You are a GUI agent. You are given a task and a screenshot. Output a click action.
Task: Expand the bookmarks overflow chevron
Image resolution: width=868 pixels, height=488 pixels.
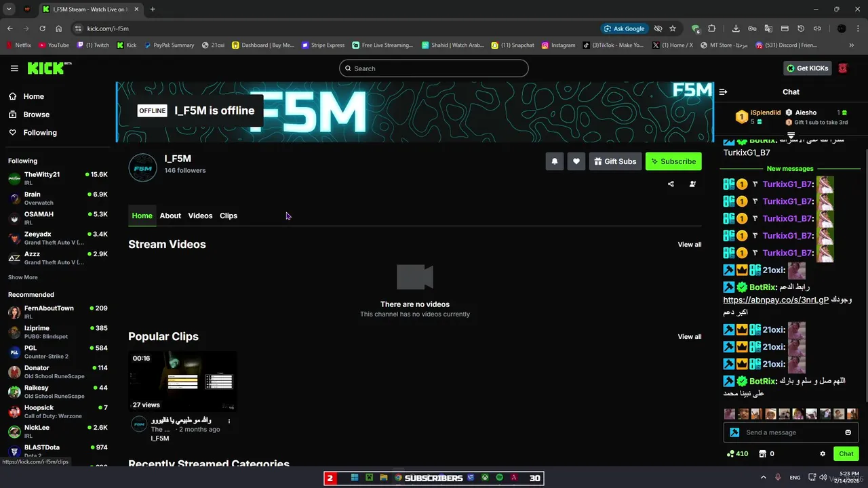[852, 45]
